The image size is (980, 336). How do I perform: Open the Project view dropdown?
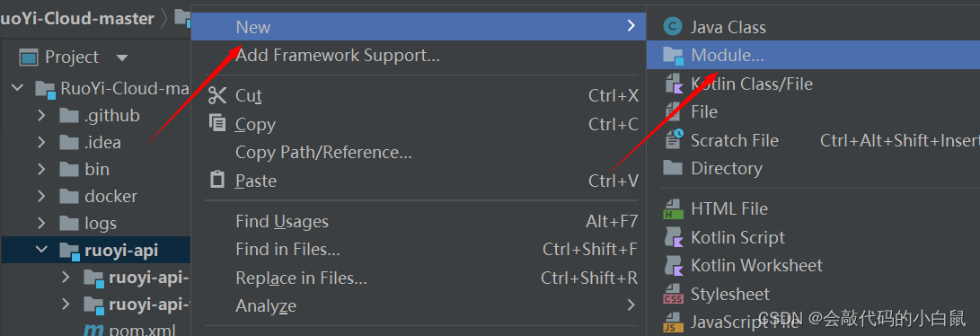click(122, 58)
